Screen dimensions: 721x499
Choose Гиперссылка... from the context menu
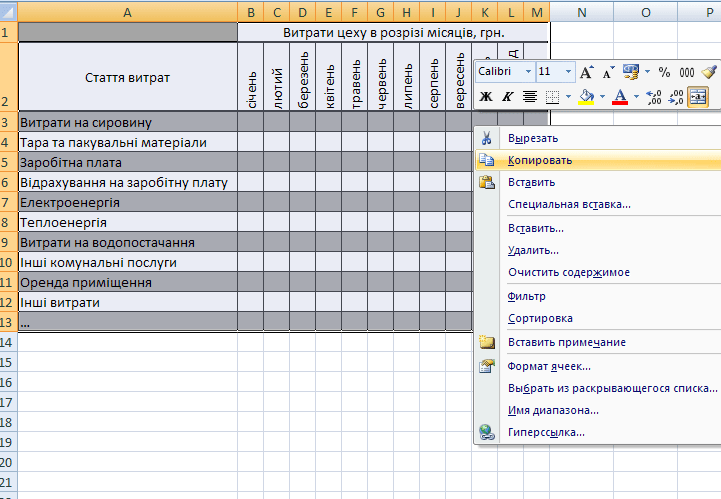[x=598, y=432]
